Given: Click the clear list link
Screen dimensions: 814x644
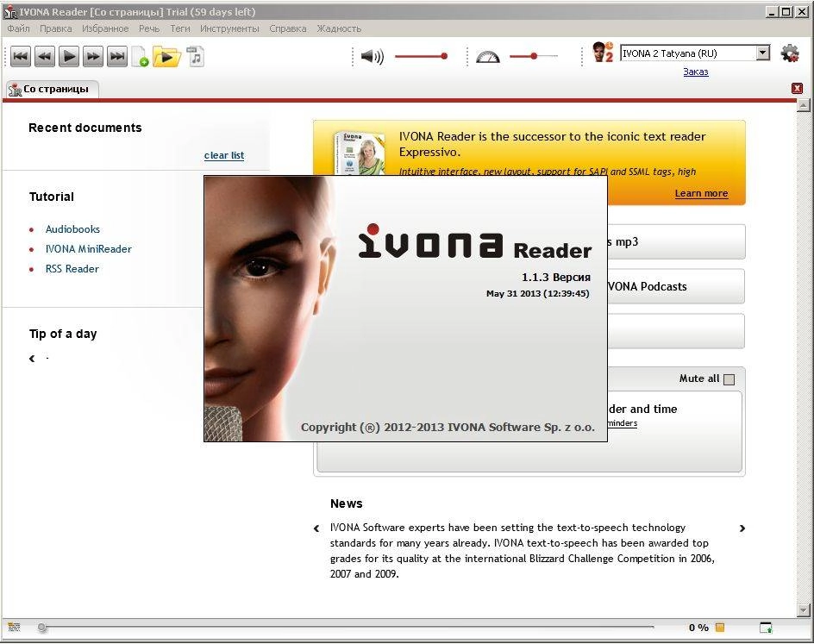Looking at the screenshot, I should (223, 155).
